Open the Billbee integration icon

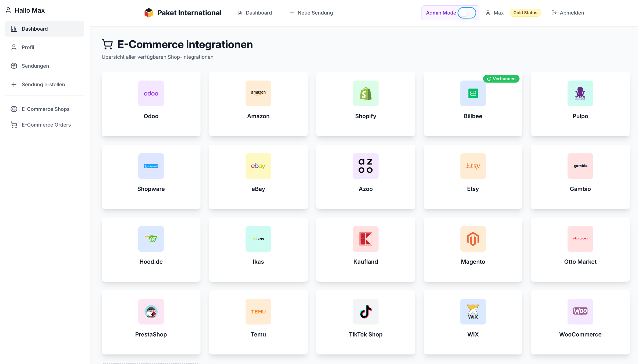click(473, 93)
